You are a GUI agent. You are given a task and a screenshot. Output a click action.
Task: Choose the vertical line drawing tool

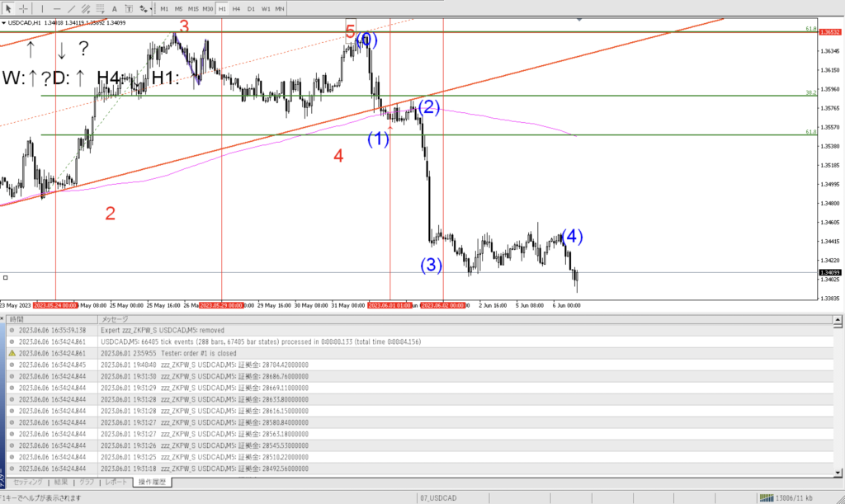coord(41,8)
